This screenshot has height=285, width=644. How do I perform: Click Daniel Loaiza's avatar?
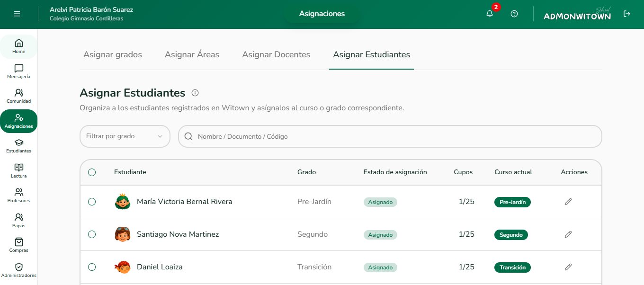click(123, 267)
